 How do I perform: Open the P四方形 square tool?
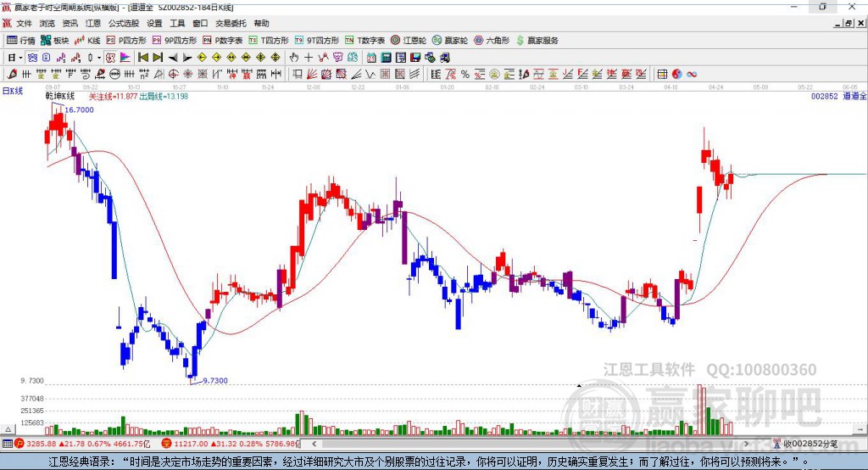tap(125, 41)
